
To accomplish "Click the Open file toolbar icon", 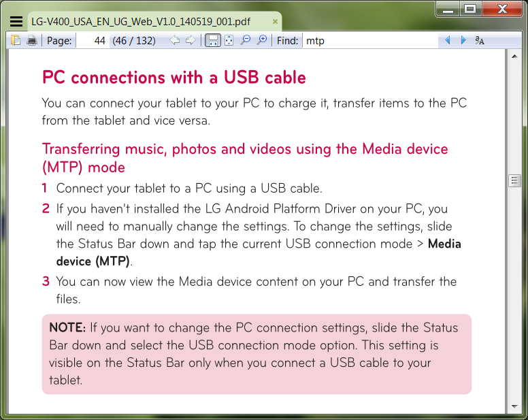I will pos(16,41).
